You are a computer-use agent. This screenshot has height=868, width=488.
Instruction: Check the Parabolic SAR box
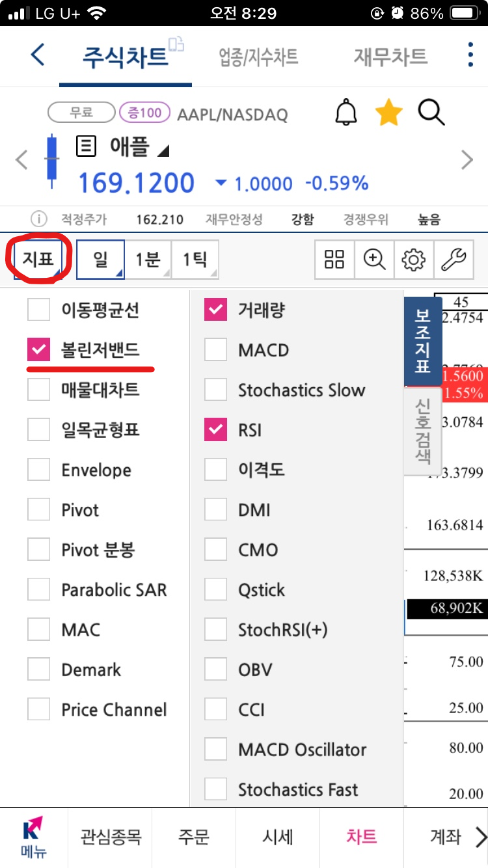pyautogui.click(x=39, y=590)
